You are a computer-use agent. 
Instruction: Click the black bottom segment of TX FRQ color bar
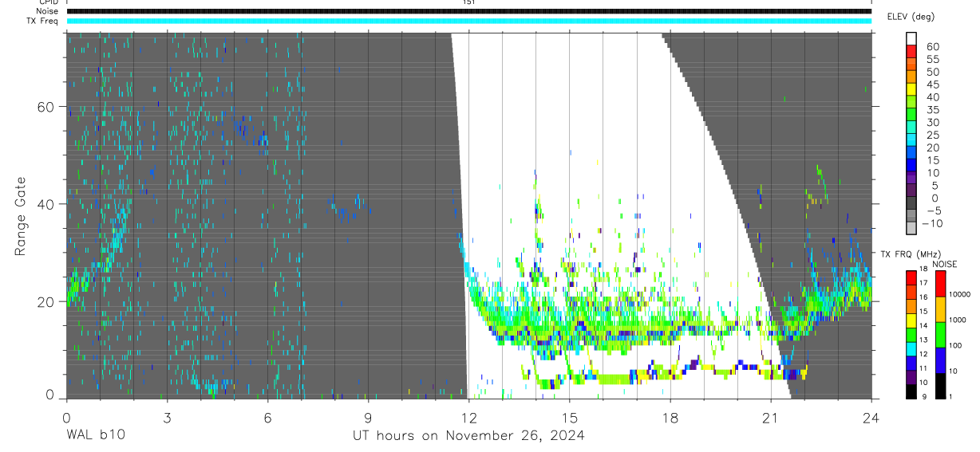click(911, 391)
